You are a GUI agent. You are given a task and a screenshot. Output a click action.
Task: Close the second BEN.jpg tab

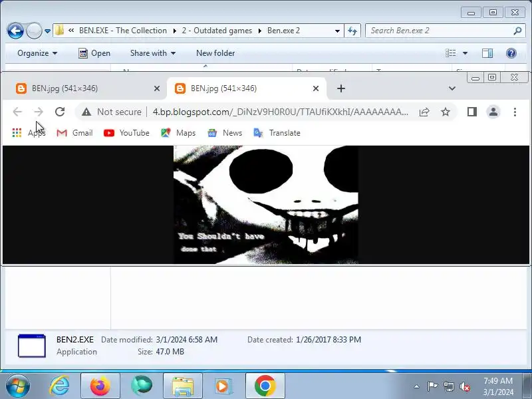coord(316,88)
